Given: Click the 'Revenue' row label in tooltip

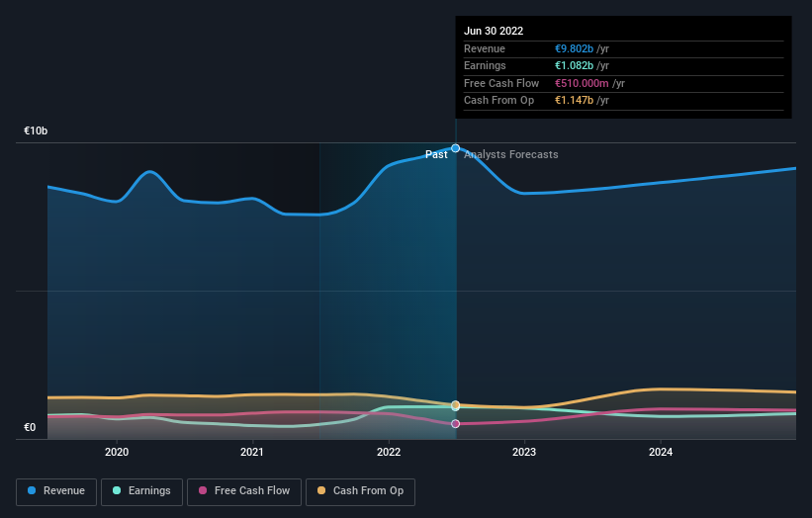Looking at the screenshot, I should click(485, 48).
